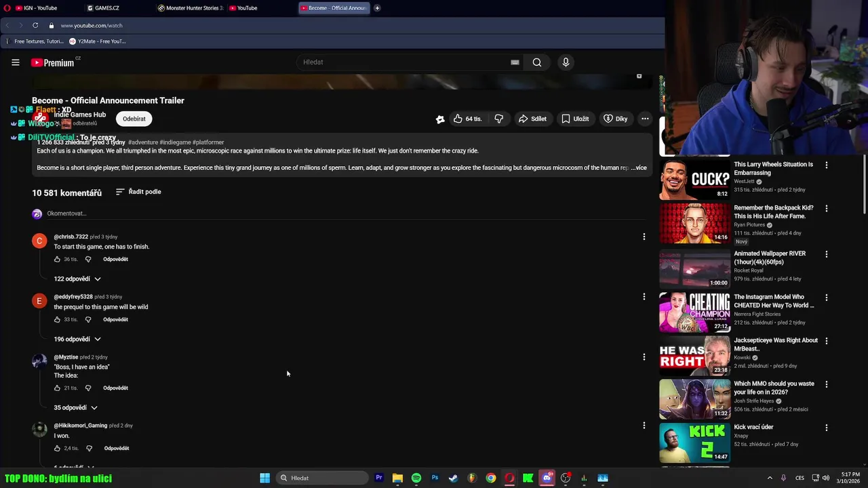Open options menu for @chrisb.7322 comment
Screen dimensions: 868x488
coord(644,237)
